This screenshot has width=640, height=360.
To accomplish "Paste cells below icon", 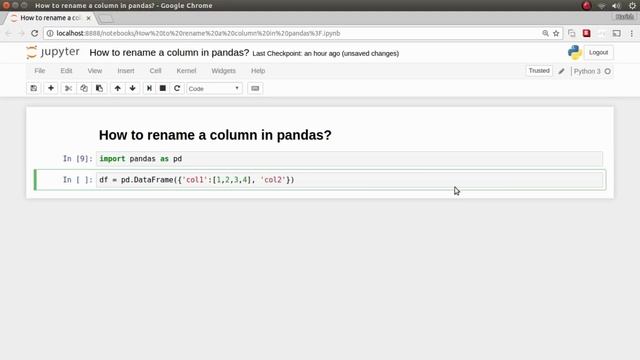I will (x=99, y=88).
